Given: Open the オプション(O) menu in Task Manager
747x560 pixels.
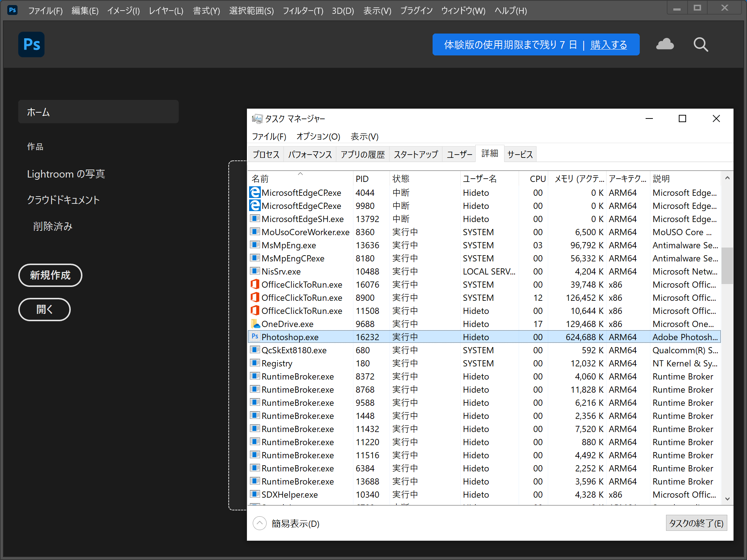Looking at the screenshot, I should point(318,137).
